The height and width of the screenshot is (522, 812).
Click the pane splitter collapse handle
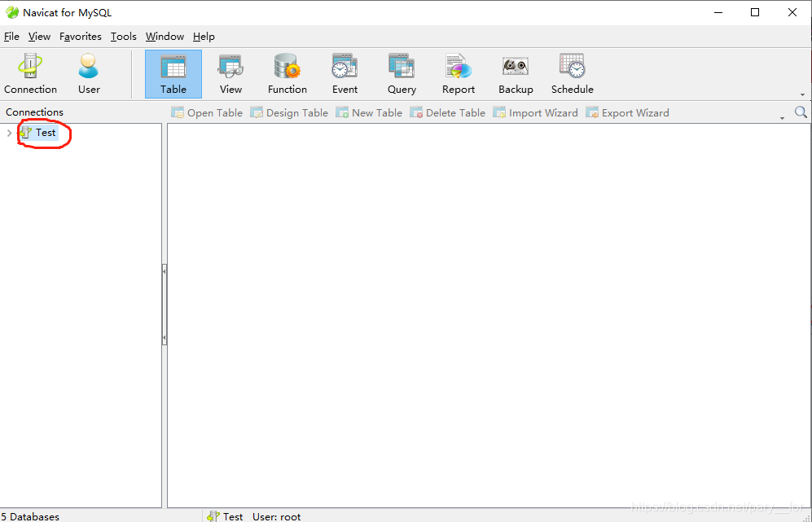[165, 305]
